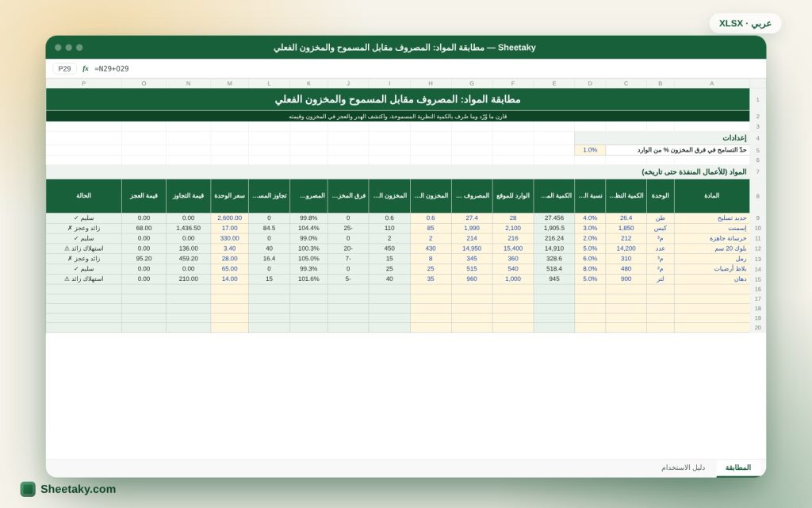Select the unit cell طن
Image resolution: width=812 pixels, height=508 pixels.
(x=661, y=218)
